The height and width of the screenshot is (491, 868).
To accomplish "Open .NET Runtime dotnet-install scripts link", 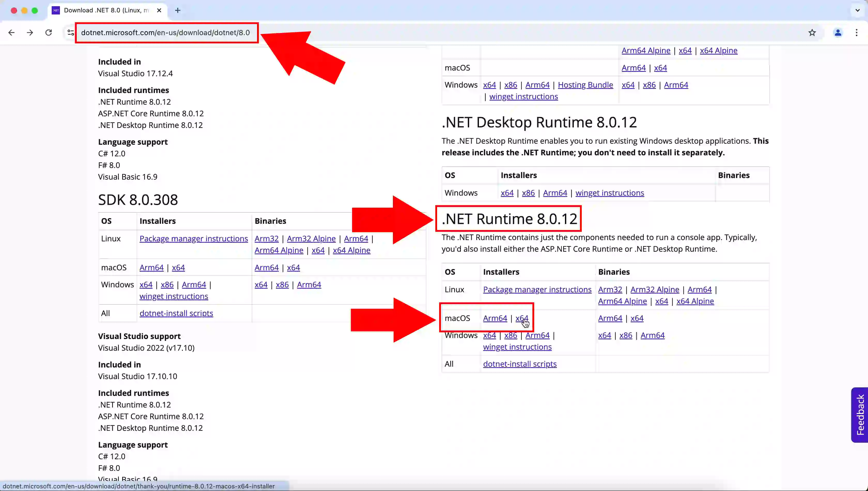I will [520, 364].
